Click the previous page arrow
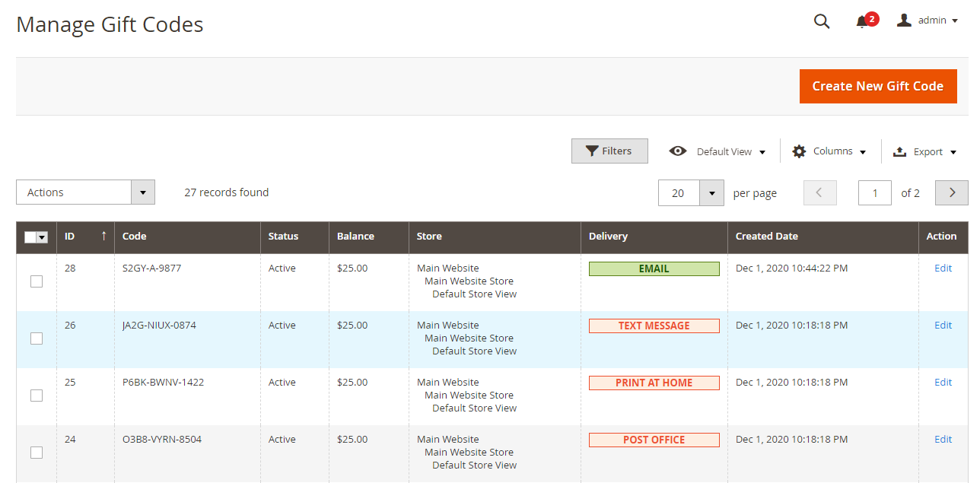The height and width of the screenshot is (483, 980). (x=819, y=193)
